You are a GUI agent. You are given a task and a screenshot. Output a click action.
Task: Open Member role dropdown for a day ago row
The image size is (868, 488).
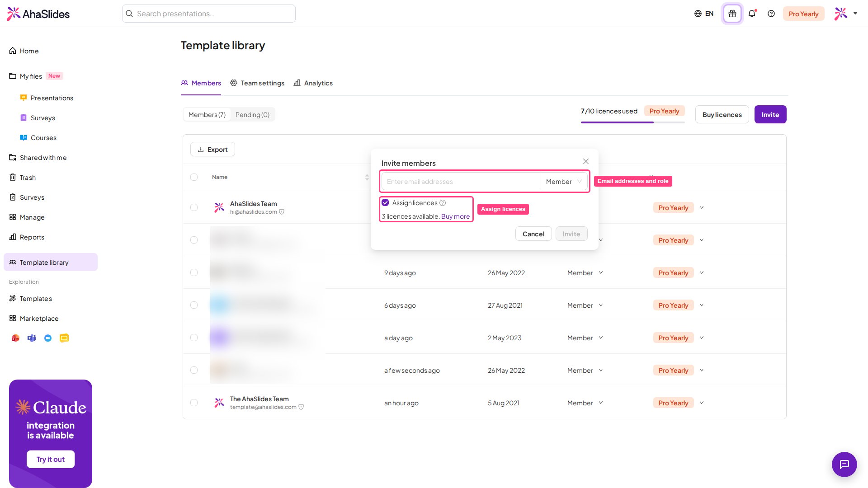[585, 338]
